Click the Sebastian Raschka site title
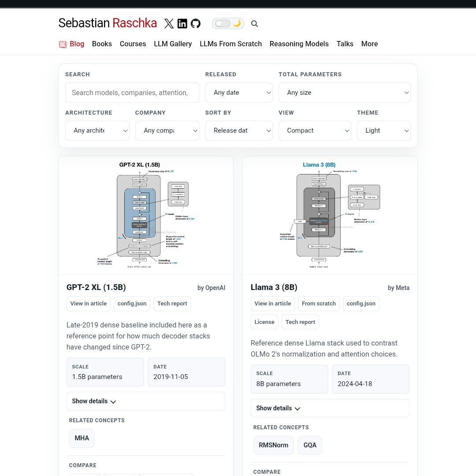This screenshot has height=476, width=476. click(108, 23)
